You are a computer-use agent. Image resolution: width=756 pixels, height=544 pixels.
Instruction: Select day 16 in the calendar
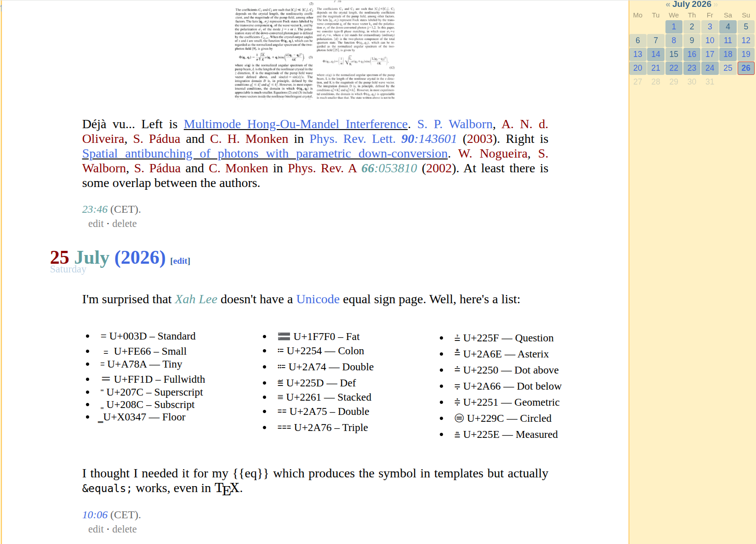coord(692,54)
